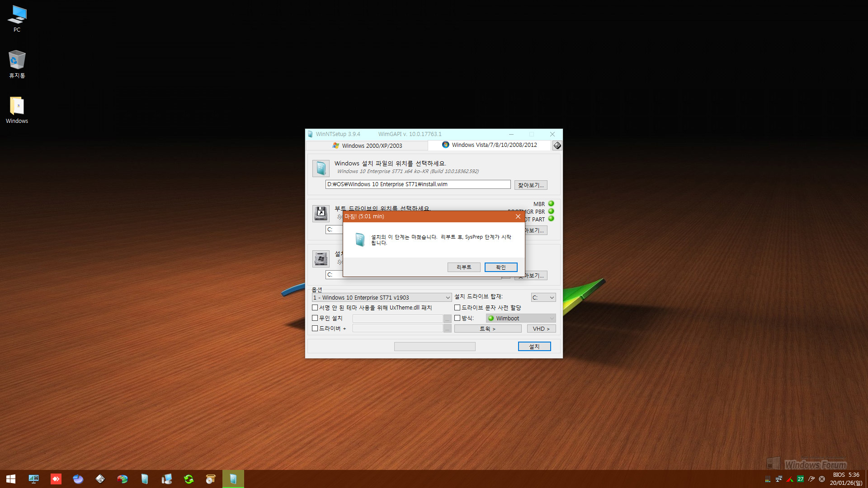868x488 pixels.
Task: Click the green refresh arrows taskbar icon
Action: (189, 479)
